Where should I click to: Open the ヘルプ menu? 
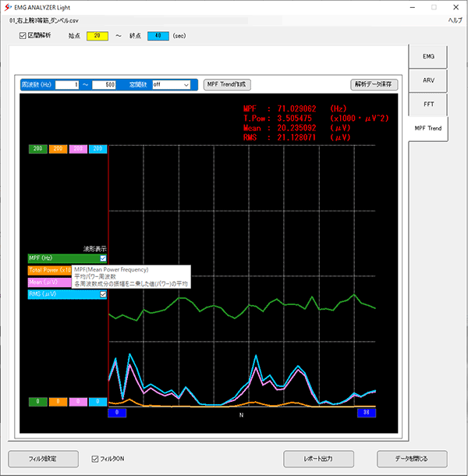pos(455,20)
